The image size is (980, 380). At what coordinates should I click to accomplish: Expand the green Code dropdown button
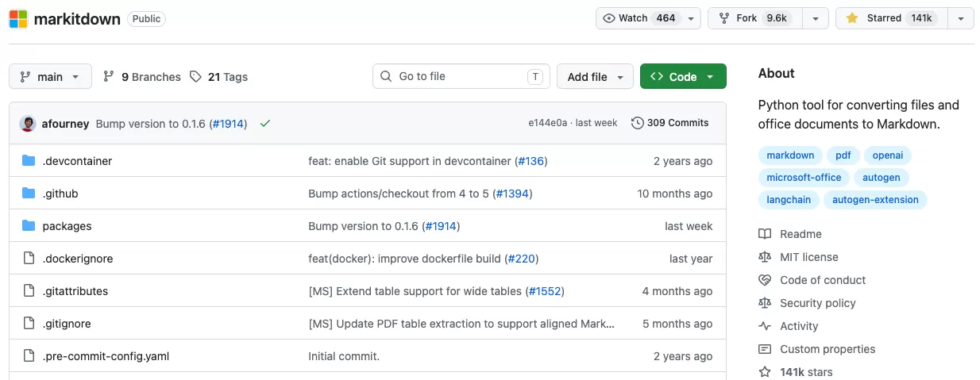[683, 77]
